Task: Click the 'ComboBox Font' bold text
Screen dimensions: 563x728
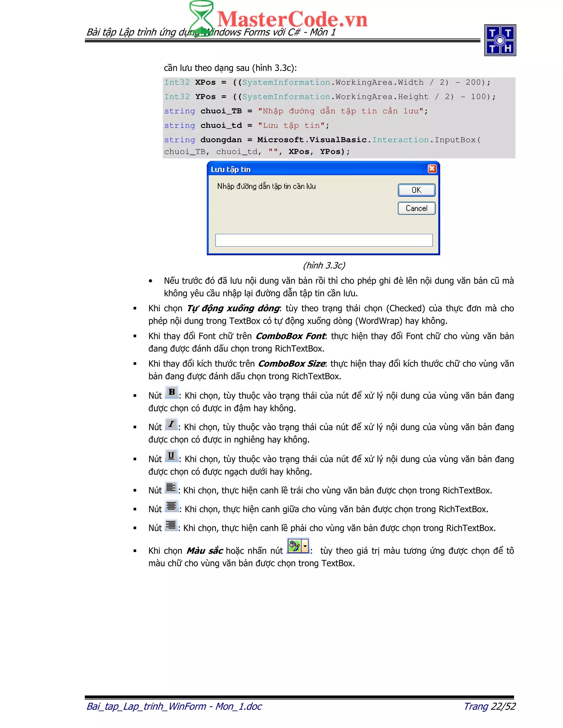Action: click(x=291, y=336)
